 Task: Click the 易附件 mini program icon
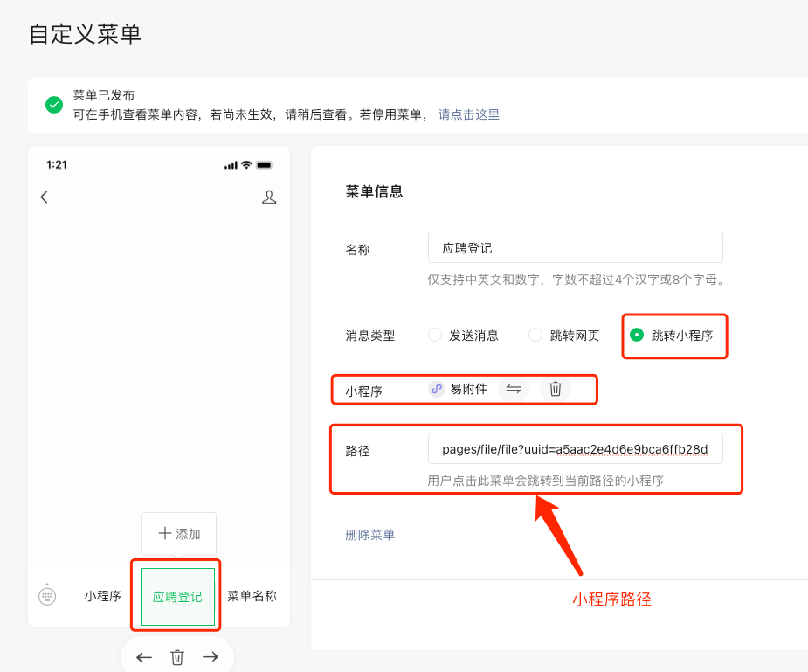pos(437,390)
